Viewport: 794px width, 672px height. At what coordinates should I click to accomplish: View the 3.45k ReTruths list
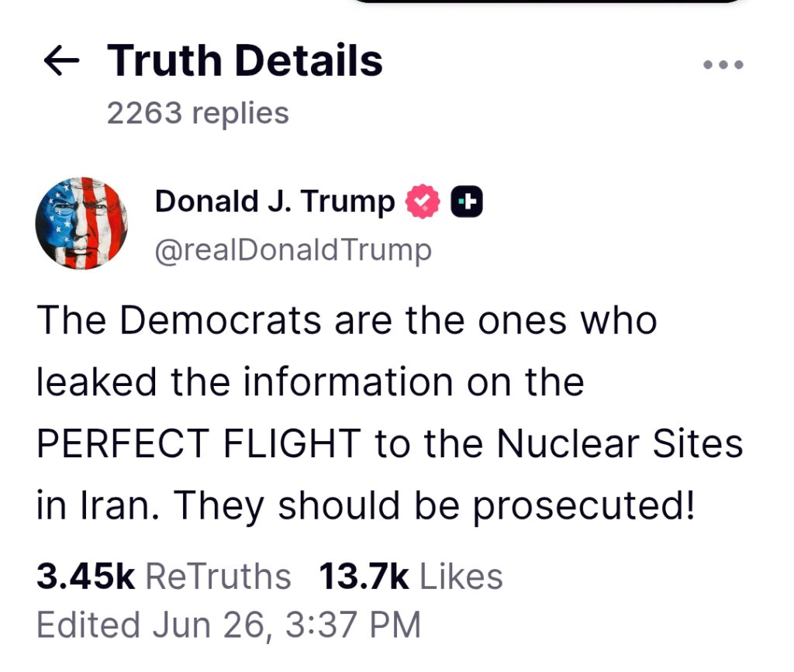point(164,577)
